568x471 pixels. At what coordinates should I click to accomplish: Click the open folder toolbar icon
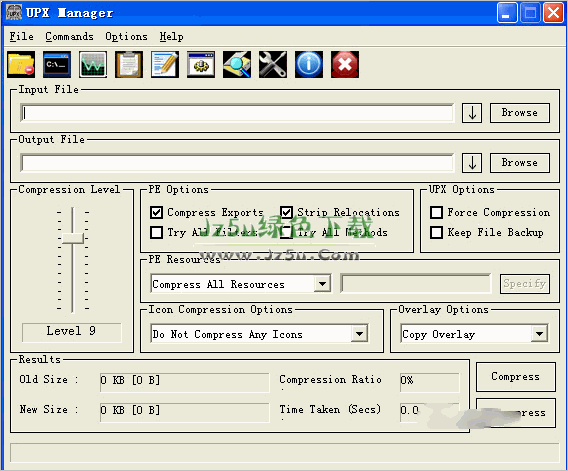pos(21,64)
